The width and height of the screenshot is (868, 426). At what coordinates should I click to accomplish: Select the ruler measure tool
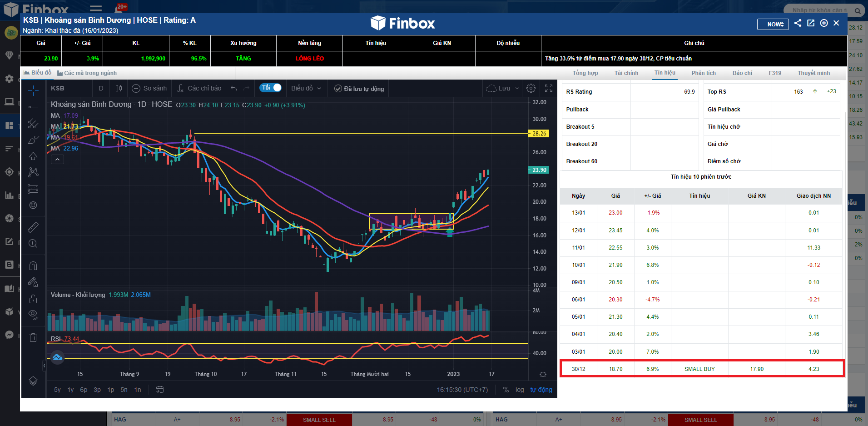(x=33, y=227)
